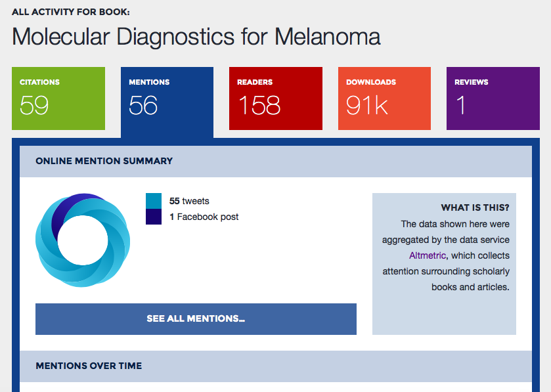This screenshot has width=551, height=392.
Task: Show the purple Reviews tab
Action: pyautogui.click(x=493, y=98)
